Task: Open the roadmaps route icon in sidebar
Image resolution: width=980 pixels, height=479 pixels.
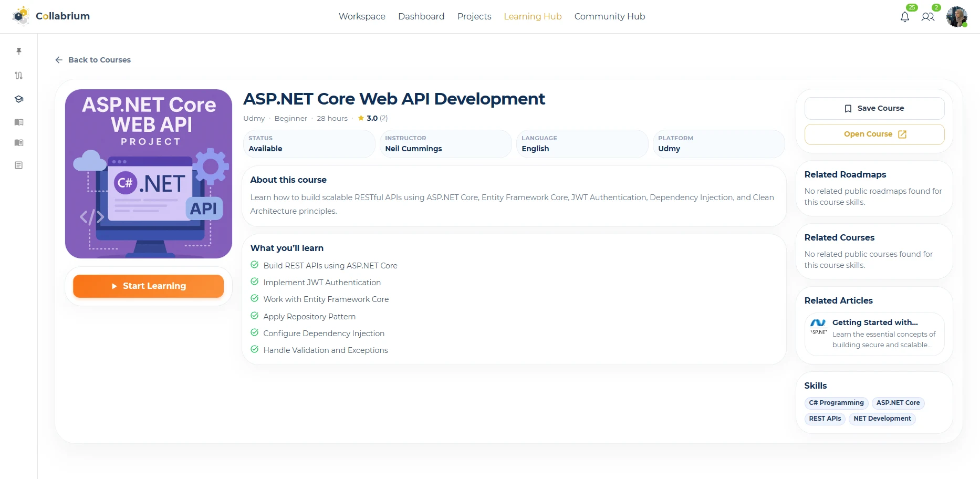Action: pyautogui.click(x=19, y=76)
